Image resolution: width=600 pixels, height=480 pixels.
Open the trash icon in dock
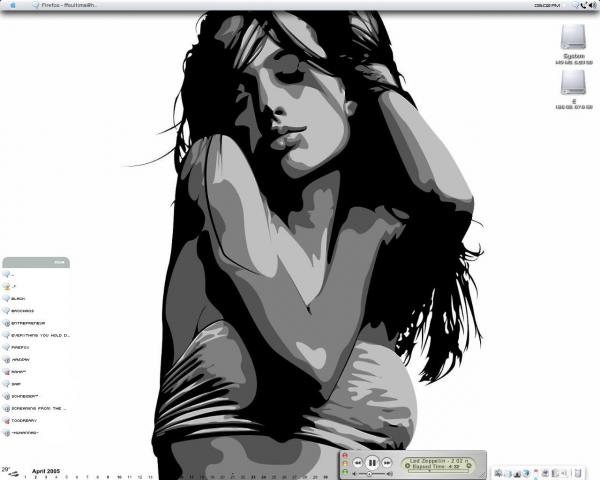[578, 473]
